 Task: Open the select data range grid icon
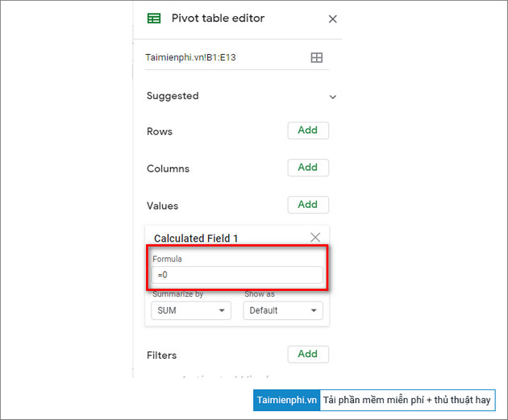(x=317, y=58)
